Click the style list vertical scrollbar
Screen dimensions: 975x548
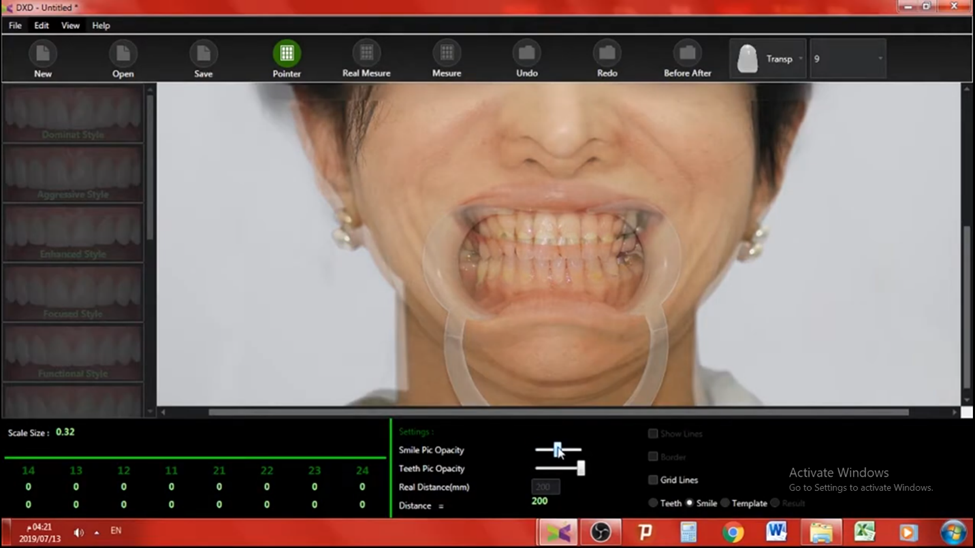[150, 167]
